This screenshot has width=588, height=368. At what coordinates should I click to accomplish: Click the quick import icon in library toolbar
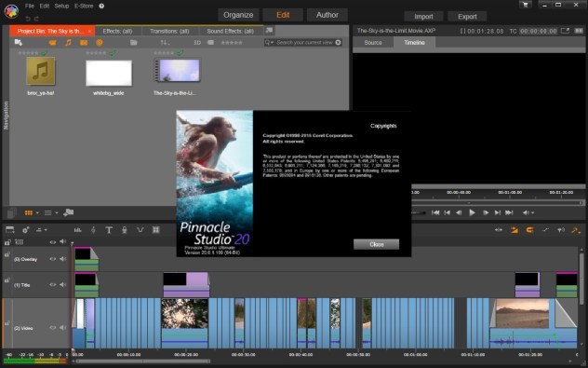click(x=18, y=43)
